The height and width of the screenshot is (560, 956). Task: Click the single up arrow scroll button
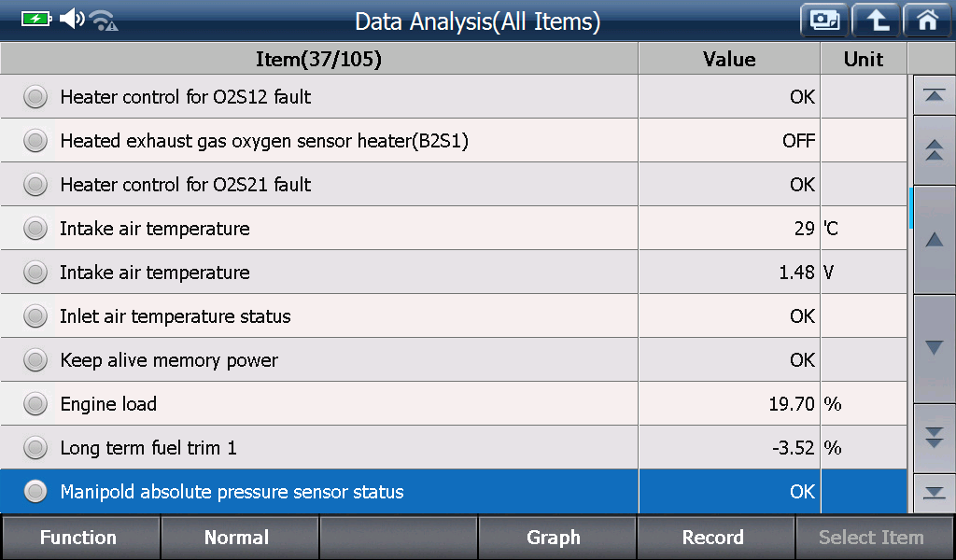[934, 240]
